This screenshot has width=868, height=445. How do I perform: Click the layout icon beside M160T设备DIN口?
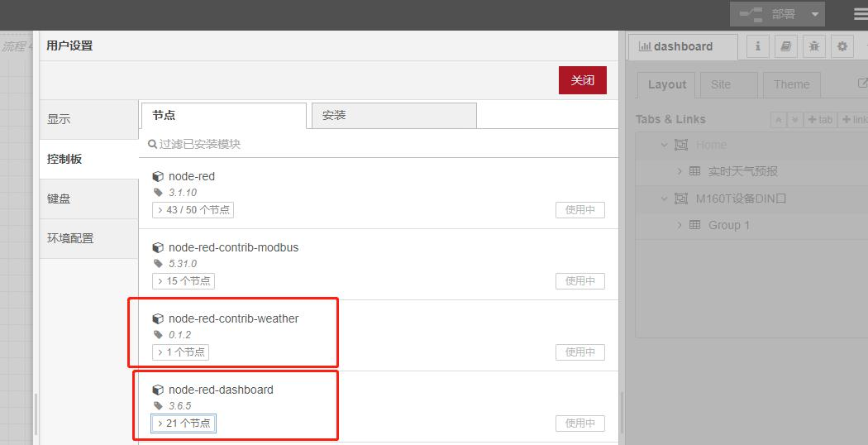(x=681, y=199)
